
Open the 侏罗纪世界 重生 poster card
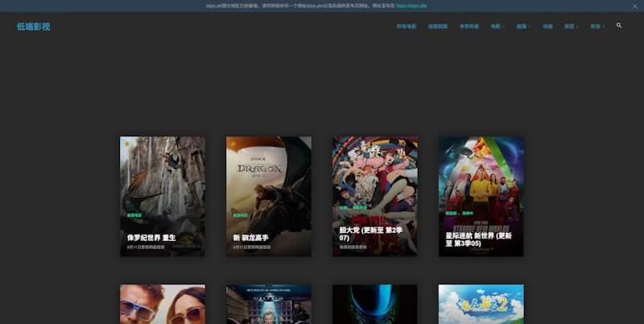coord(163,196)
